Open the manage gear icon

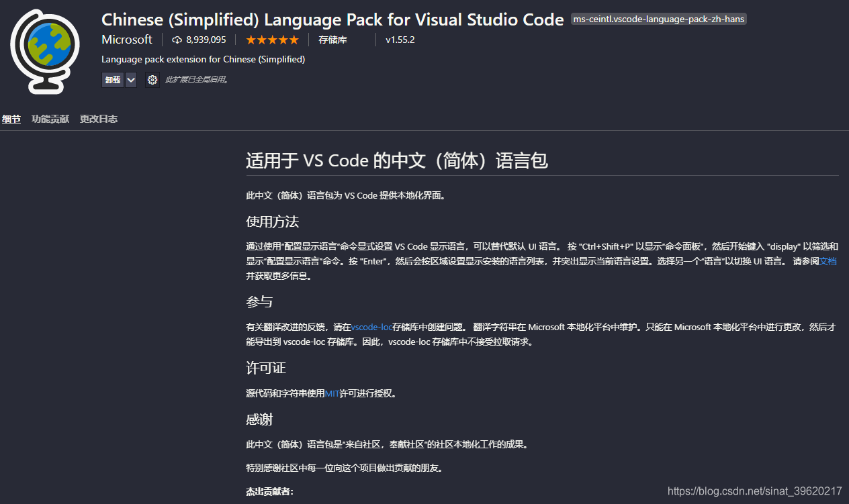click(x=152, y=80)
